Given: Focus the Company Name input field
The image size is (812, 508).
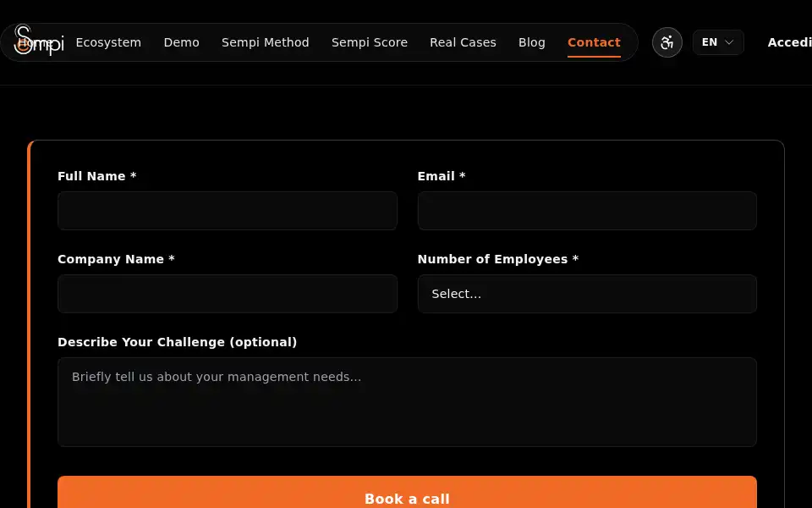Looking at the screenshot, I should (x=228, y=294).
